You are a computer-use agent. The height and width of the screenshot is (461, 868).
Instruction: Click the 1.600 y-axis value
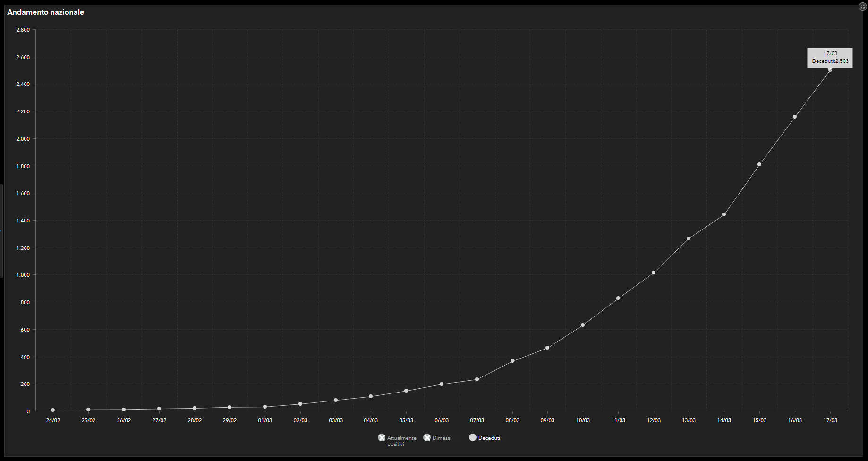click(x=23, y=193)
